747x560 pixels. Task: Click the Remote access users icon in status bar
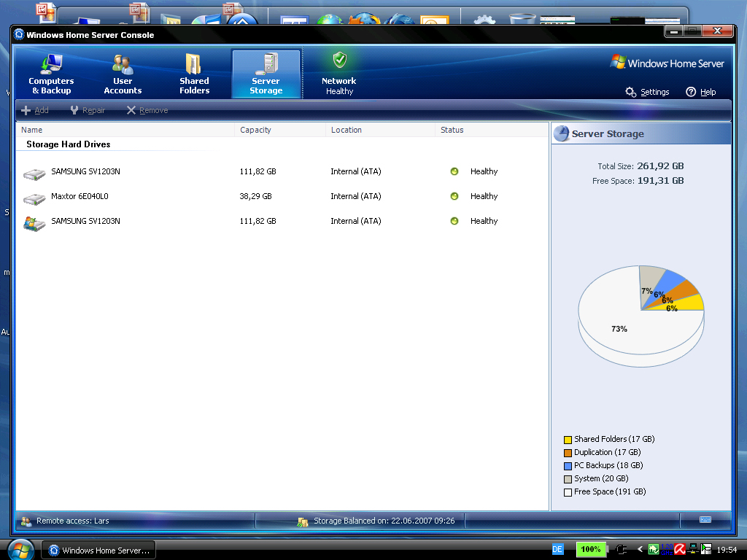coord(26,521)
